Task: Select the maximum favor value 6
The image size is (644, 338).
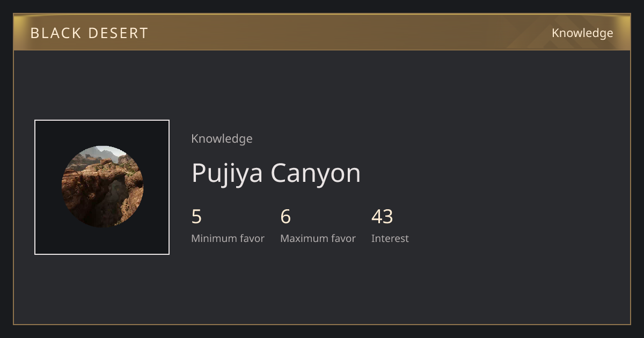Action: pyautogui.click(x=286, y=217)
